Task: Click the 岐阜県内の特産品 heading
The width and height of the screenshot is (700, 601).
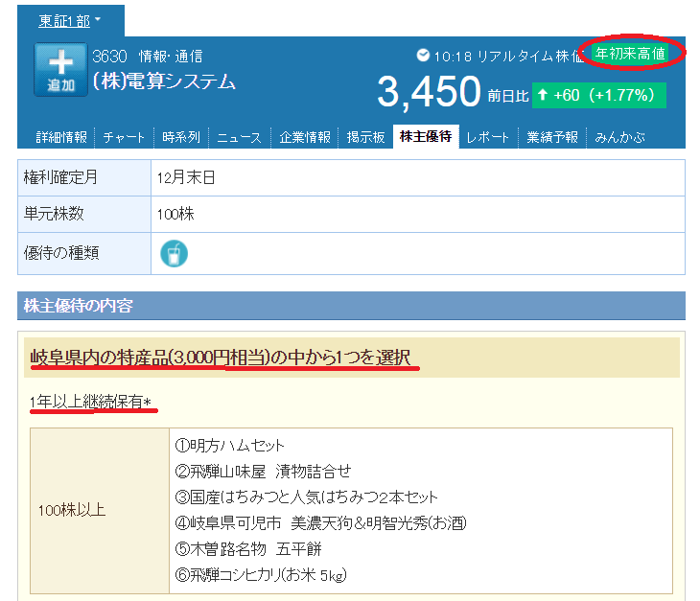Action: pos(221,357)
